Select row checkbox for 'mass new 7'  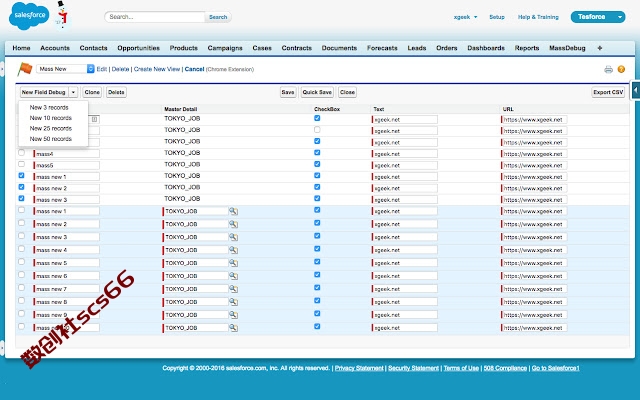pos(21,287)
